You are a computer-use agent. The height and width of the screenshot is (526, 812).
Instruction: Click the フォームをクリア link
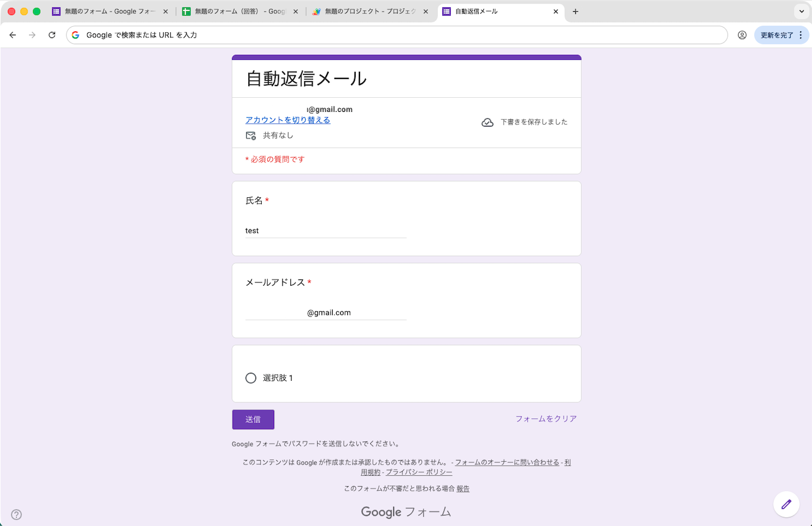pos(546,419)
